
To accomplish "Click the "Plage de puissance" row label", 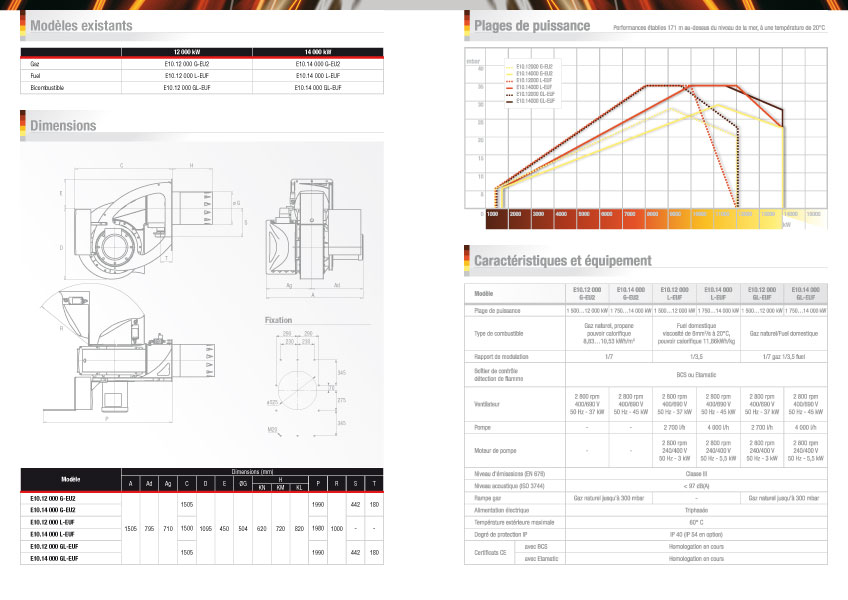I will (x=497, y=311).
